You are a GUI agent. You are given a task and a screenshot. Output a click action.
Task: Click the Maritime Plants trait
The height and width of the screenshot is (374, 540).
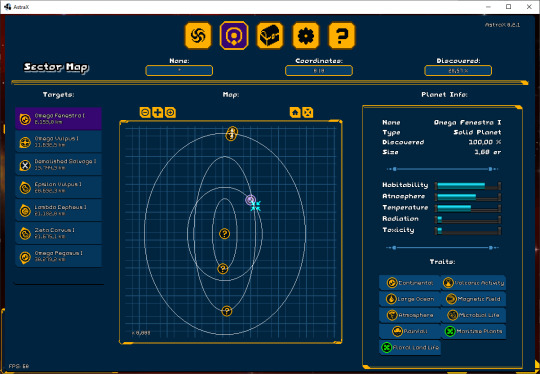(x=474, y=331)
